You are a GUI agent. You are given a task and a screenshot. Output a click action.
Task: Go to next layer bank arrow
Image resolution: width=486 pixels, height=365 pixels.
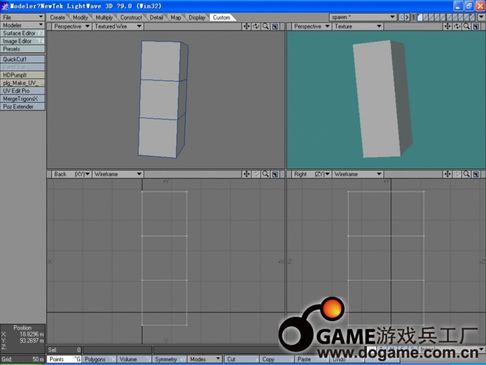407,17
